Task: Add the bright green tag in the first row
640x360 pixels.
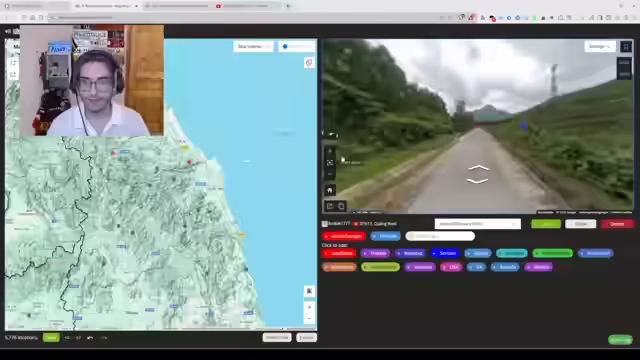Action: [552, 253]
